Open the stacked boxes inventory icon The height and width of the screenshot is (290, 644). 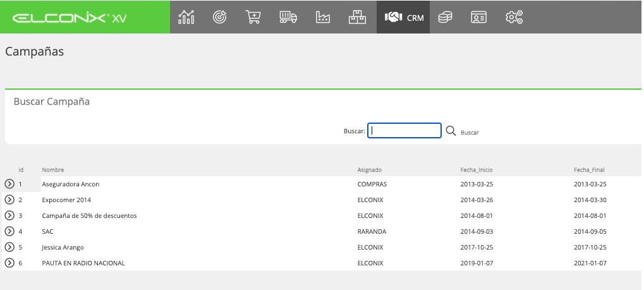(x=357, y=17)
